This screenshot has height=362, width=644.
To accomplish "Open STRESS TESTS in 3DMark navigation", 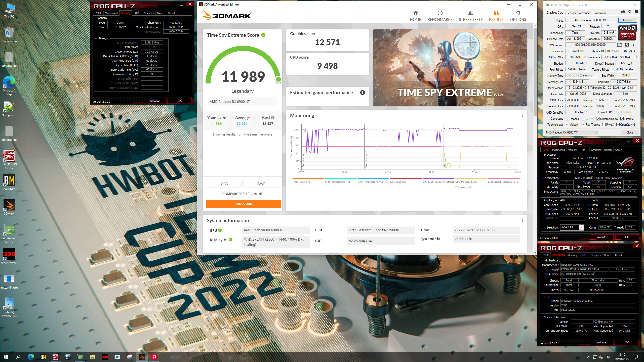I will click(470, 16).
